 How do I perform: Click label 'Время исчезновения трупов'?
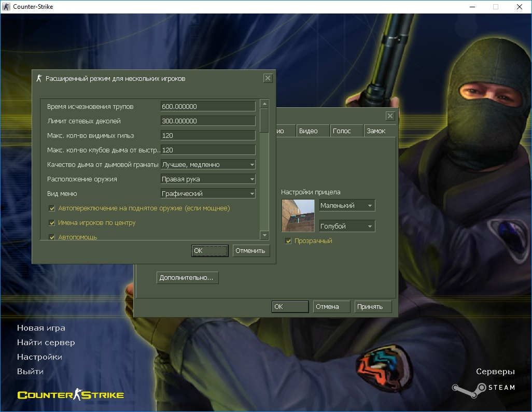click(x=90, y=106)
